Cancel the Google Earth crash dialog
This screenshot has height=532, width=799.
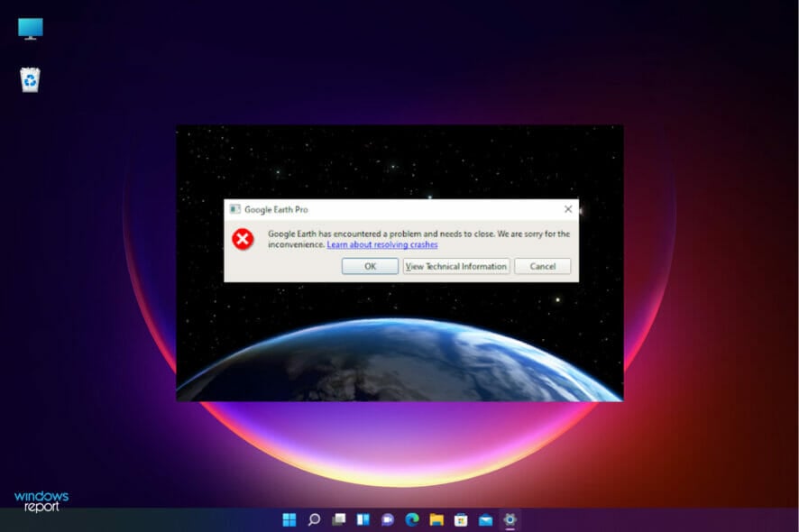tap(543, 266)
